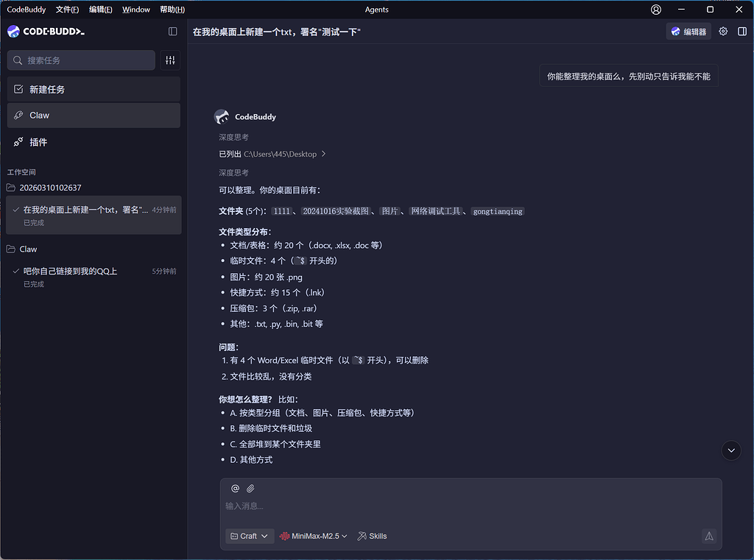Click the user message bubble 你能整理我的桌面么
The image size is (754, 560).
pos(629,76)
